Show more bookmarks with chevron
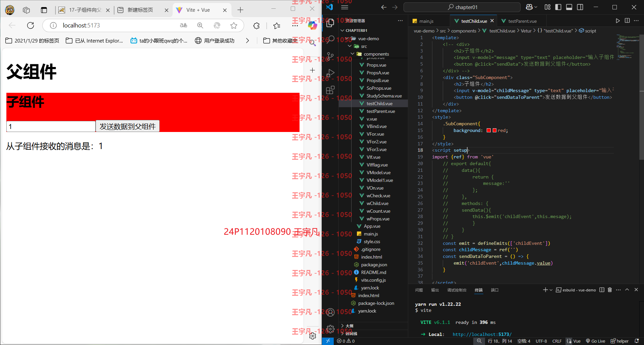644x345 pixels. pyautogui.click(x=248, y=41)
